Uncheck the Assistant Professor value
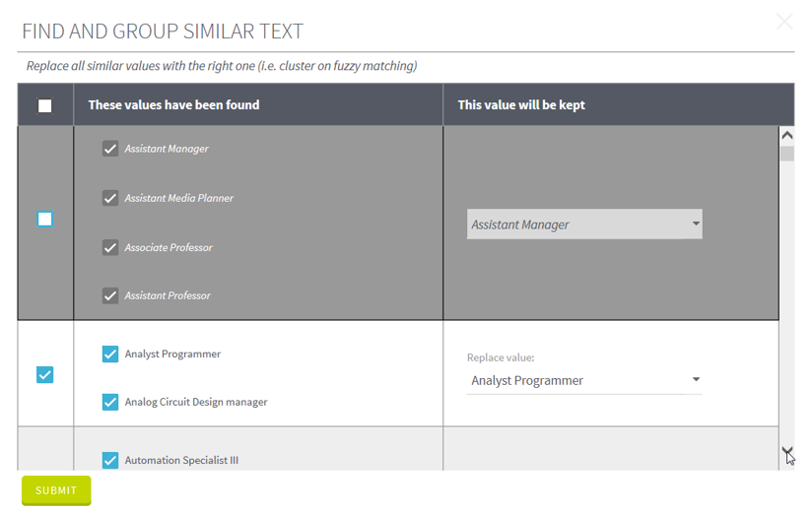 click(110, 295)
